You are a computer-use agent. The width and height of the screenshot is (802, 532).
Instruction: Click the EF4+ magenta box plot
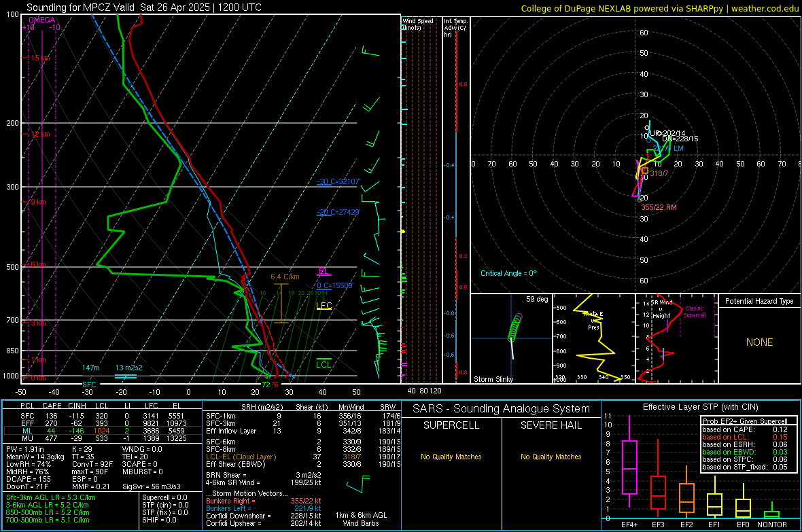click(629, 461)
